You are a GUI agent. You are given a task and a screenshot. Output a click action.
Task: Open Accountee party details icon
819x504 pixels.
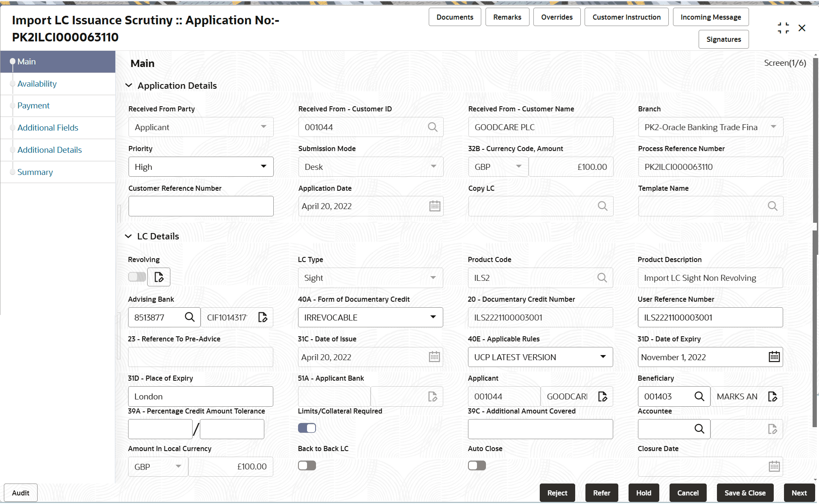[x=772, y=429]
